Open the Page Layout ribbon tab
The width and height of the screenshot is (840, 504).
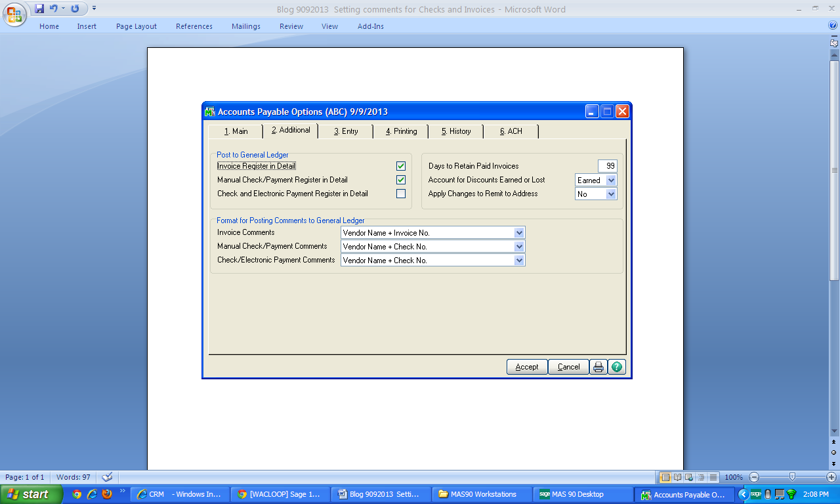point(136,26)
